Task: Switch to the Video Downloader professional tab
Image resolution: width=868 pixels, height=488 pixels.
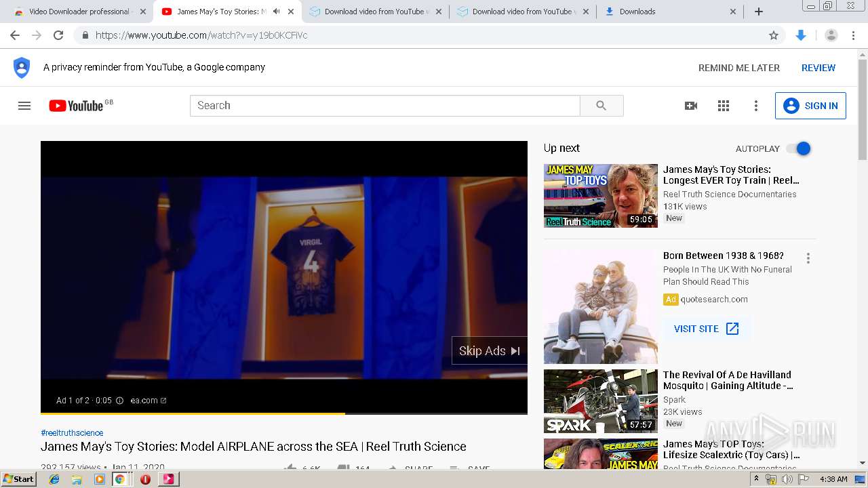Action: [x=79, y=12]
